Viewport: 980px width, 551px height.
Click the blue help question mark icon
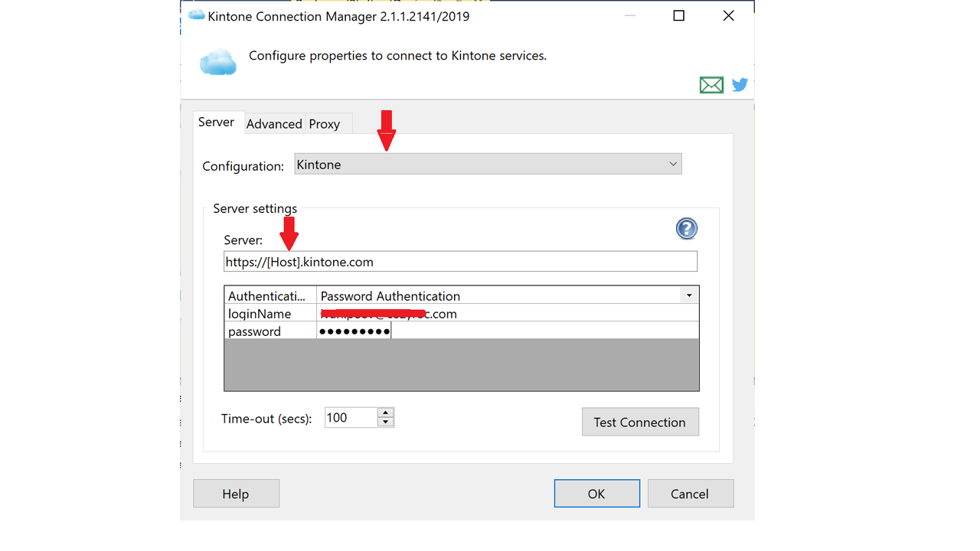pyautogui.click(x=687, y=228)
